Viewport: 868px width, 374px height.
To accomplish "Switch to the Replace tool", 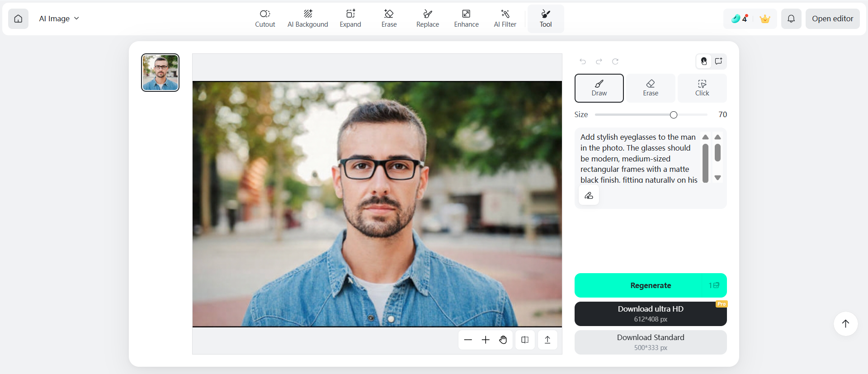I will (x=427, y=19).
